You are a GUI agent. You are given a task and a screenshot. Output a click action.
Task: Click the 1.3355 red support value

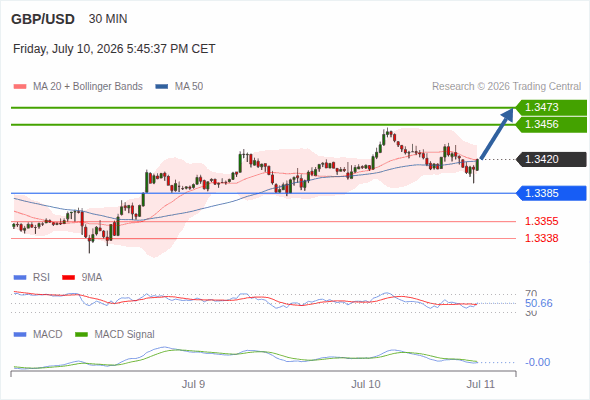tap(541, 221)
